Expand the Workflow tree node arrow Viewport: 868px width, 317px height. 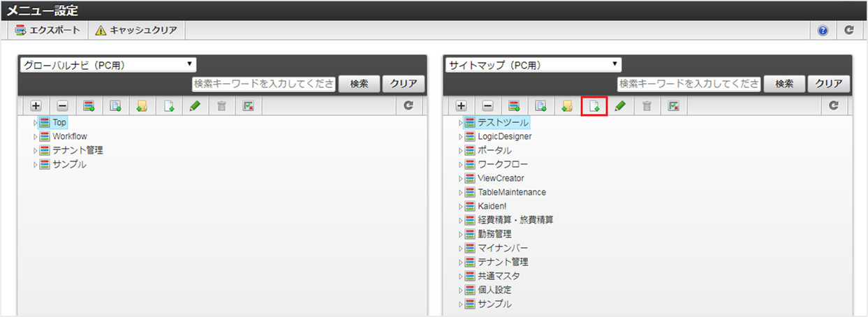[35, 137]
